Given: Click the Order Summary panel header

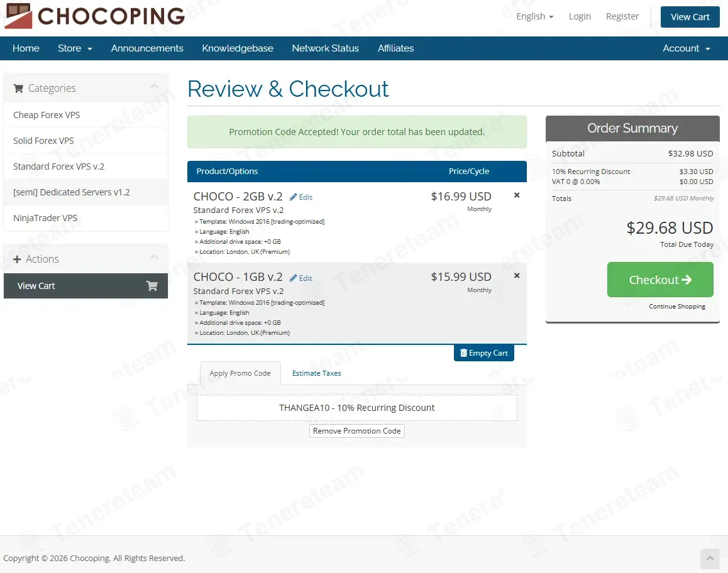Looking at the screenshot, I should 632,129.
